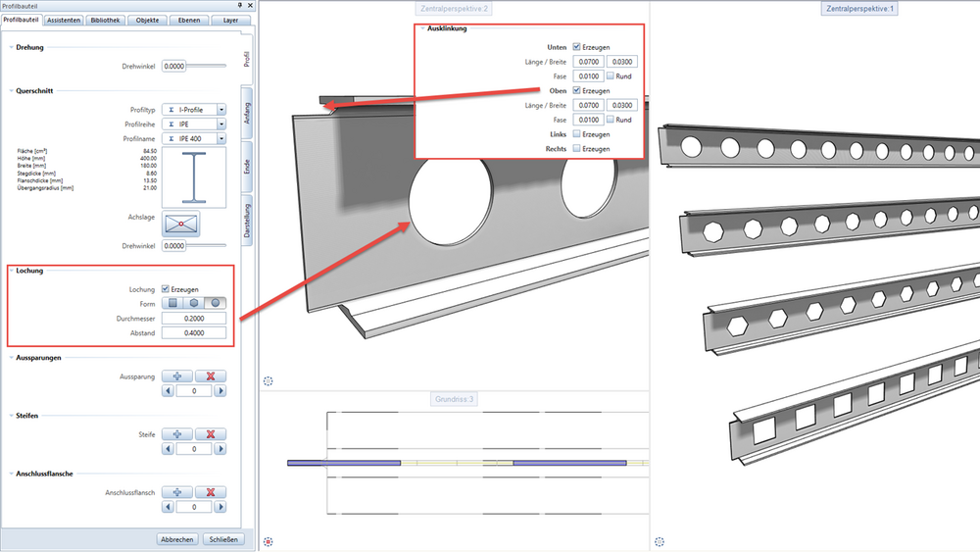Image resolution: width=980 pixels, height=552 pixels.
Task: Add a new Steife with plus icon
Action: click(176, 434)
